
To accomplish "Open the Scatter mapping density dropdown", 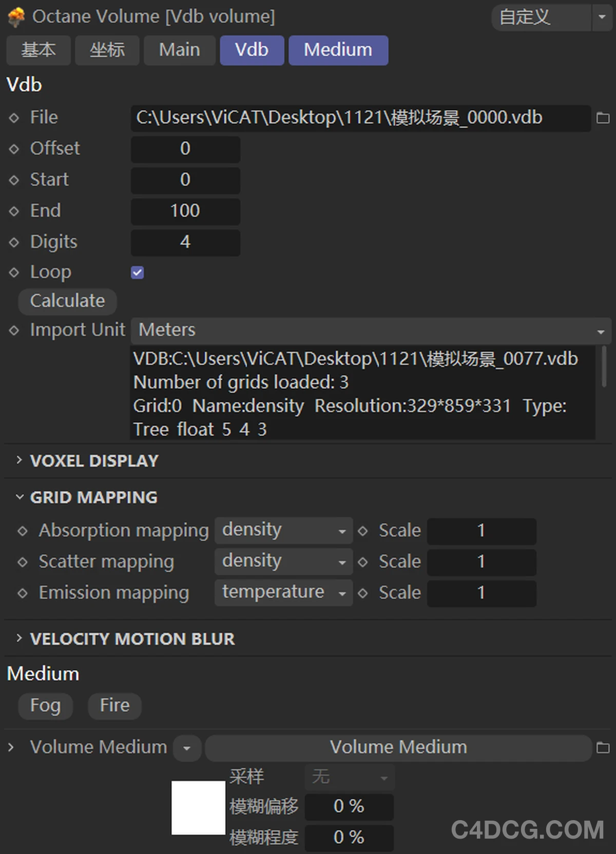I will (283, 562).
